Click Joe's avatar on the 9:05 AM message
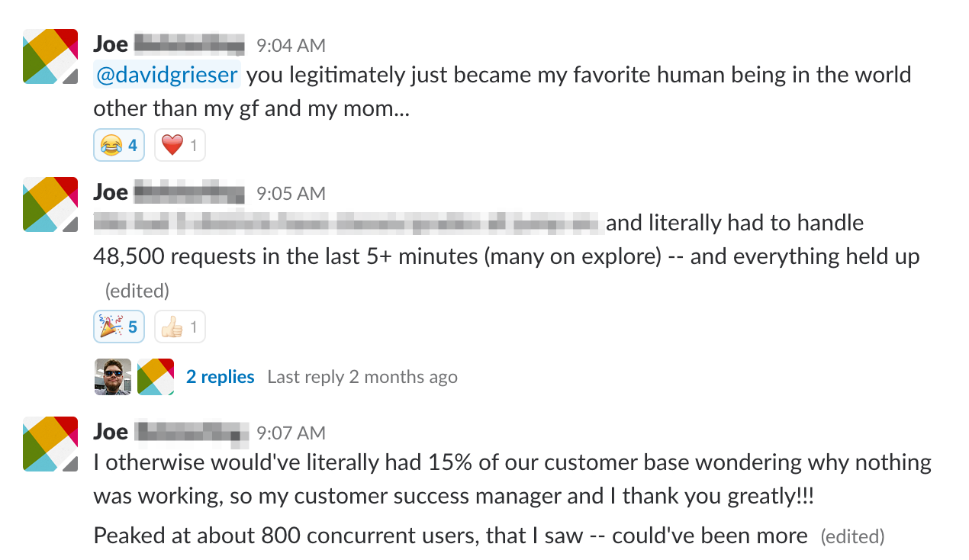969x560 pixels. [x=50, y=204]
